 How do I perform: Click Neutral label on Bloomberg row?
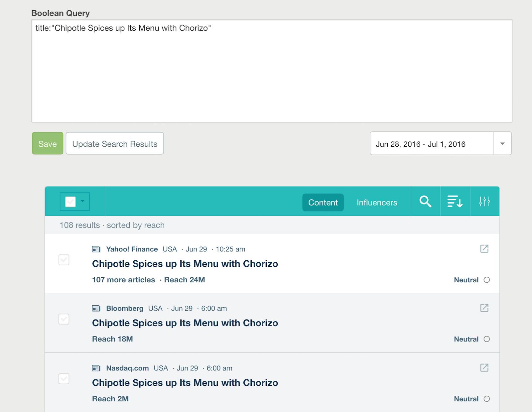pos(466,339)
